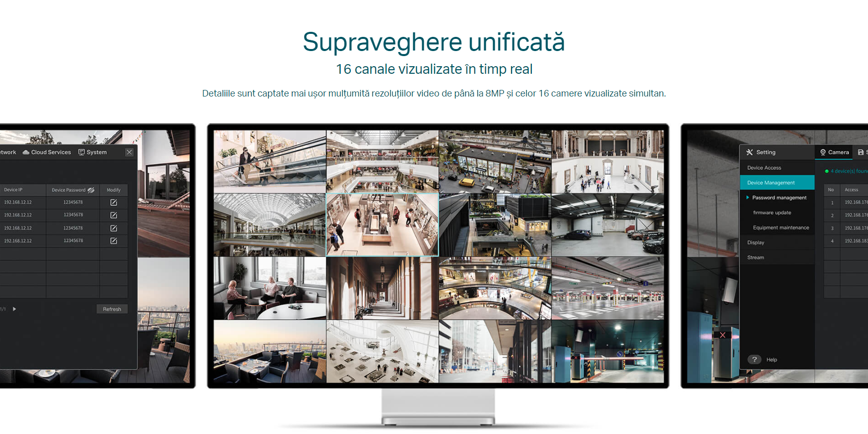868x434 pixels.
Task: Select the empty parking lot feed
Action: click(x=608, y=288)
